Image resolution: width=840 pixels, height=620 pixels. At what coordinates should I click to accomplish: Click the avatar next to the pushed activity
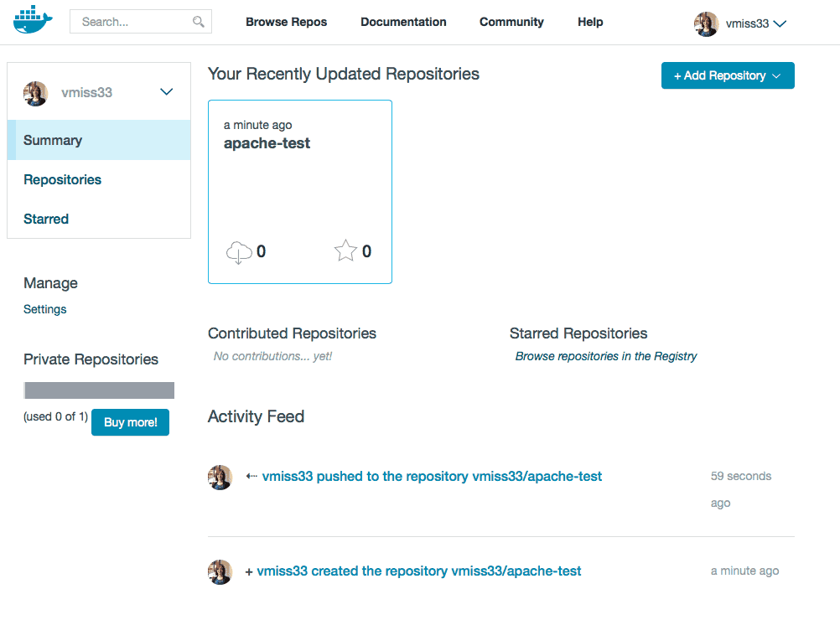point(220,477)
